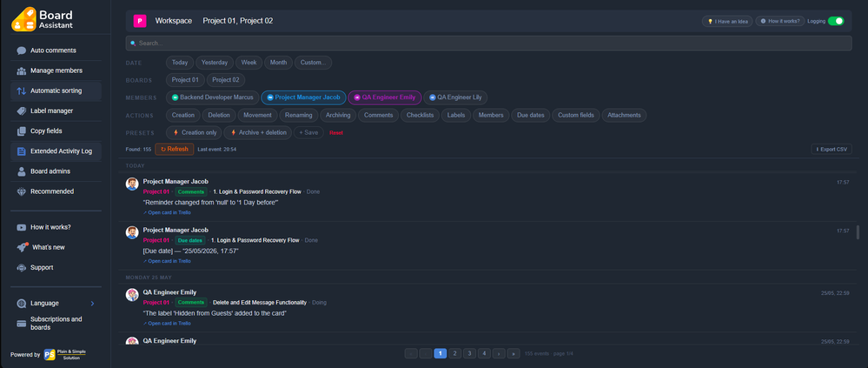This screenshot has width=868, height=368.
Task: Select Copy fields option
Action: click(x=56, y=130)
